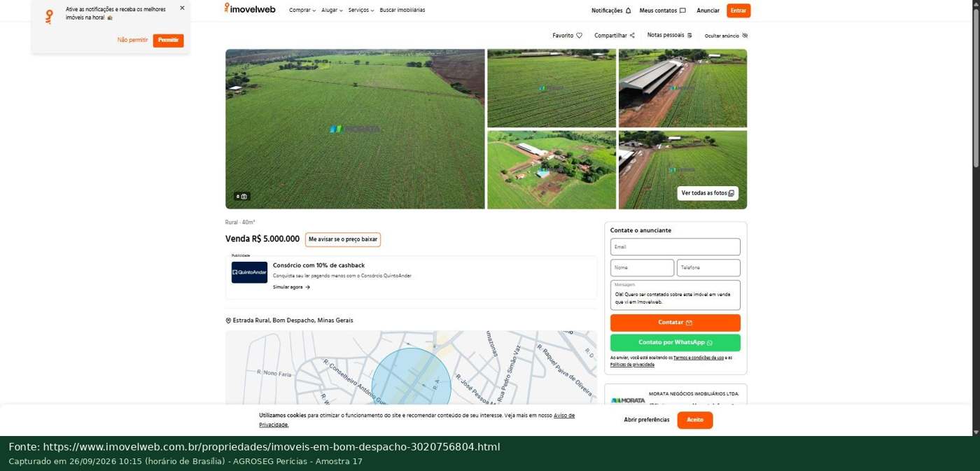This screenshot has width=980, height=471.
Task: Click the MORATA agency logo
Action: pos(628,400)
